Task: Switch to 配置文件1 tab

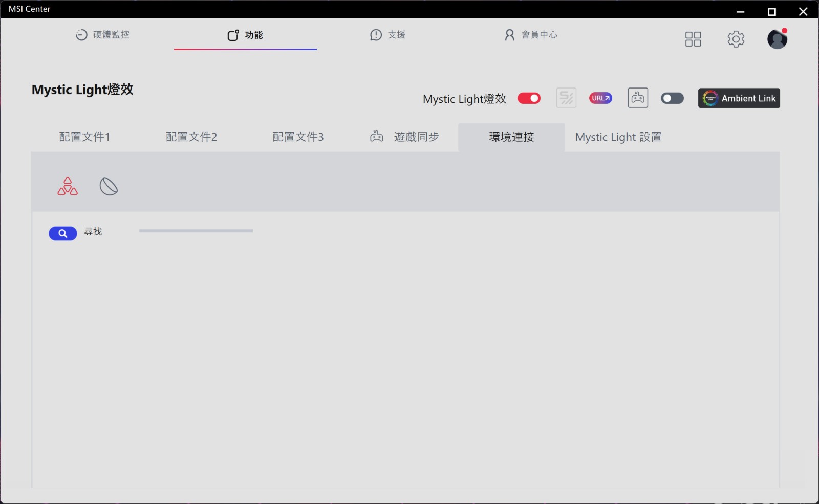Action: (84, 137)
